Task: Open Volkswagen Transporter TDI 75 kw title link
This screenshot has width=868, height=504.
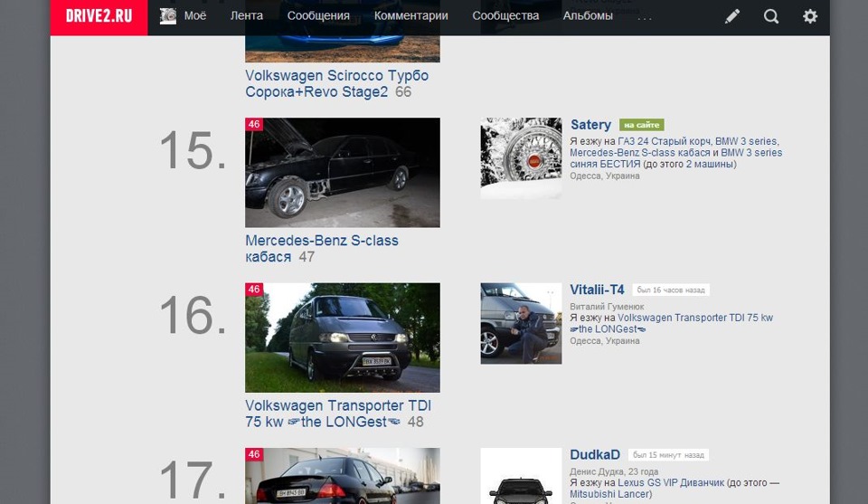Action: pos(337,414)
